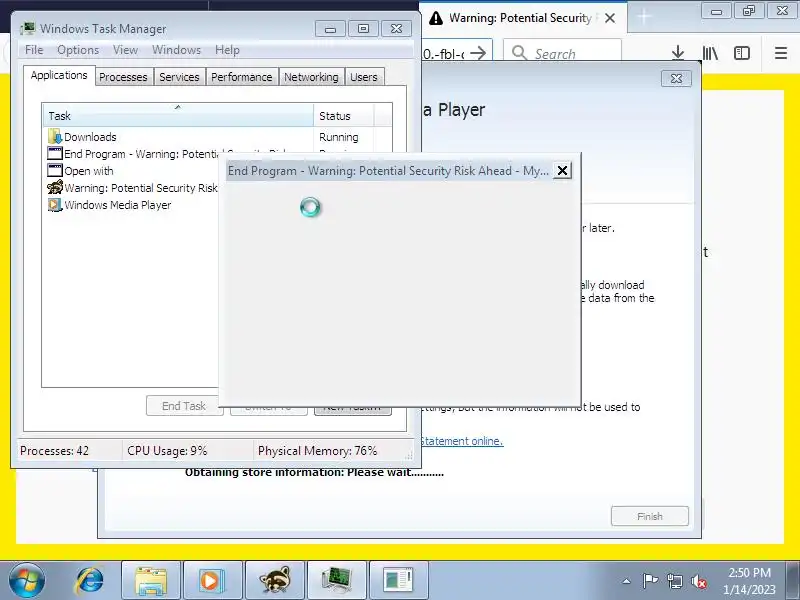Image resolution: width=800 pixels, height=600 pixels.
Task: Switch to the Users tab
Action: (364, 77)
